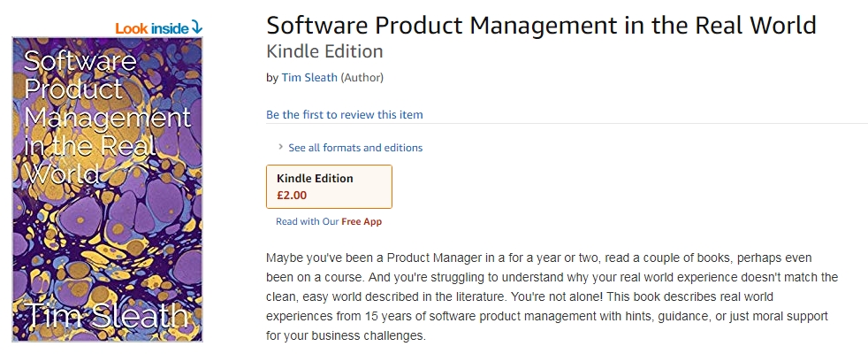Image resolution: width=868 pixels, height=354 pixels.
Task: Open the Tim Sleath author link
Action: 309,78
